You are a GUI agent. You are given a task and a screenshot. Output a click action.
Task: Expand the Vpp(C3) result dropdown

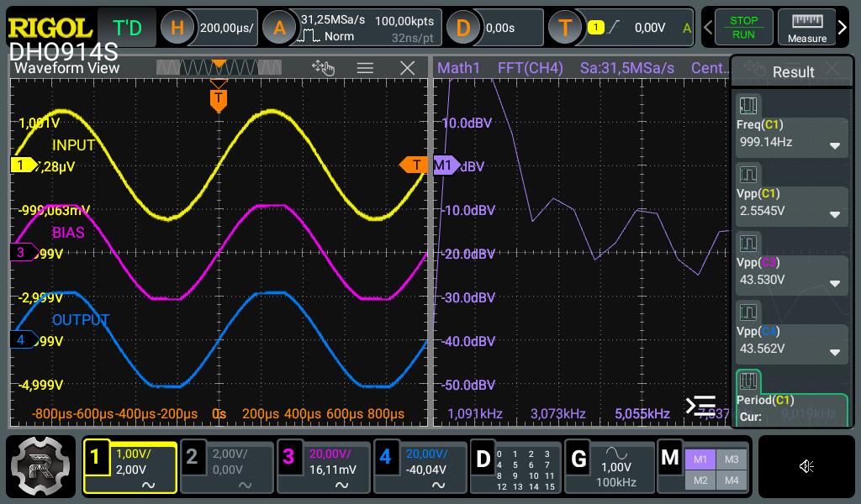click(835, 284)
